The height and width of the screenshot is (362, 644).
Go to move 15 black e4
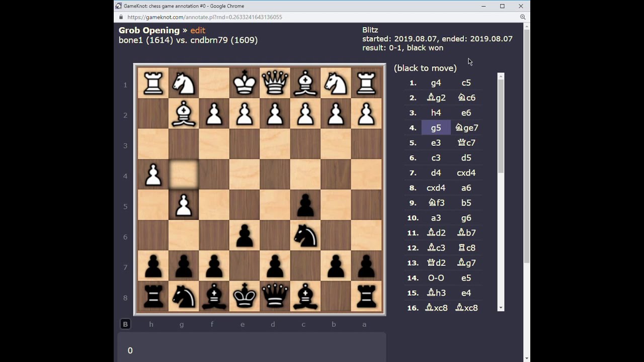(x=466, y=293)
